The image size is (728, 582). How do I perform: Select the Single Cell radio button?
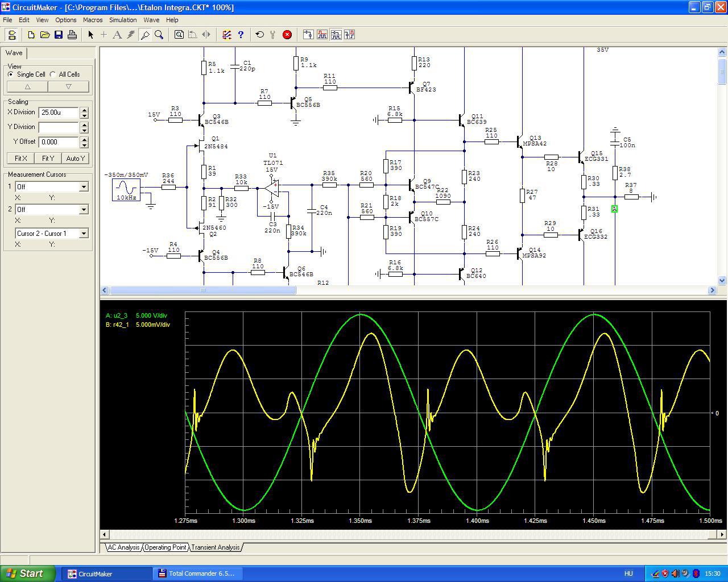pos(11,74)
